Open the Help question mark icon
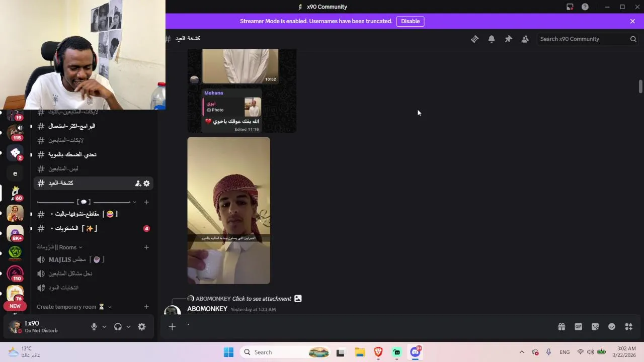Viewport: 644px width, 362px height. click(x=585, y=7)
